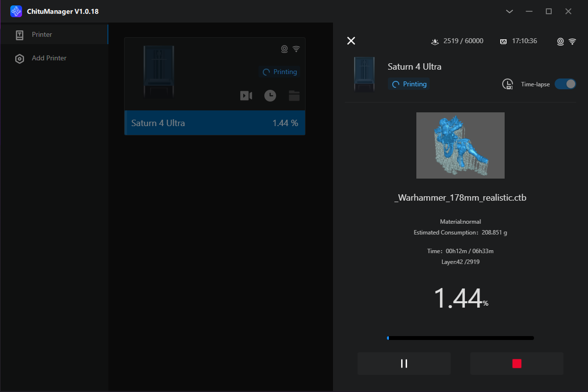Click the screen time icon beside 17:10:36

(503, 41)
